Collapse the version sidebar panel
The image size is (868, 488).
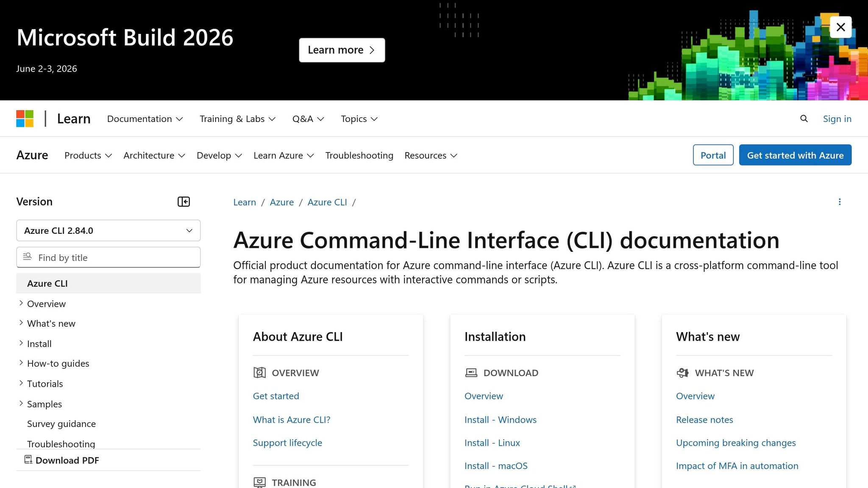tap(184, 202)
